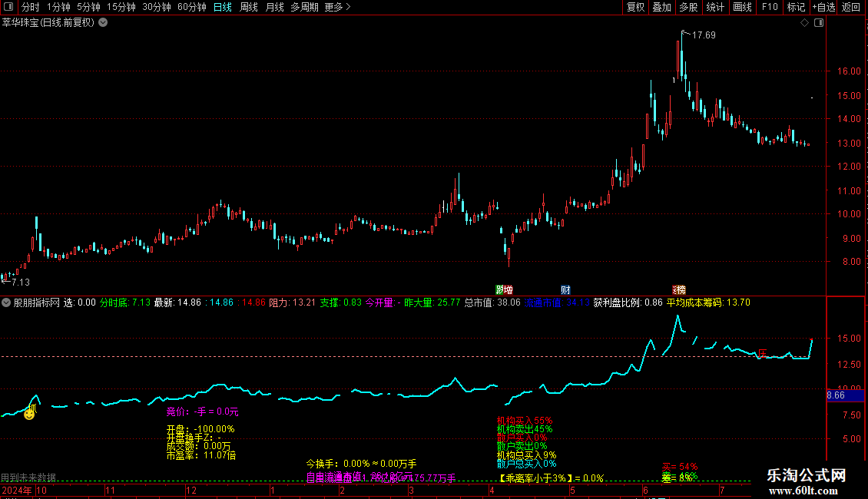868x499 pixels.
Task: Select the 60分钟 period tab
Action: (x=192, y=7)
